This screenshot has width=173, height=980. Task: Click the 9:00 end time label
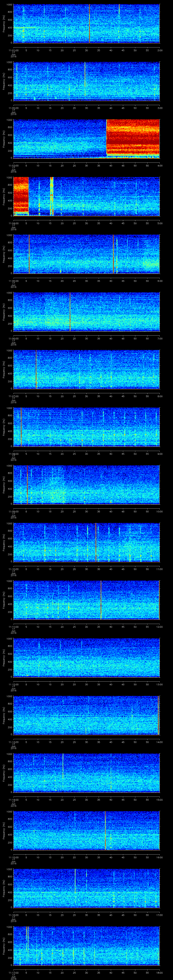160,454
